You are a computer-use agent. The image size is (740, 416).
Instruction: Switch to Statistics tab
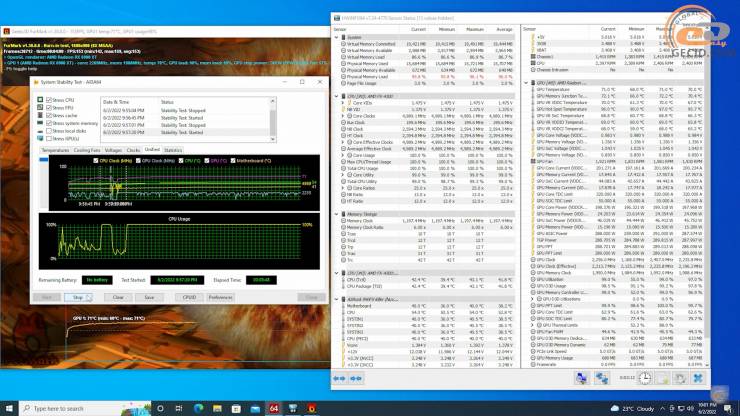tap(173, 150)
